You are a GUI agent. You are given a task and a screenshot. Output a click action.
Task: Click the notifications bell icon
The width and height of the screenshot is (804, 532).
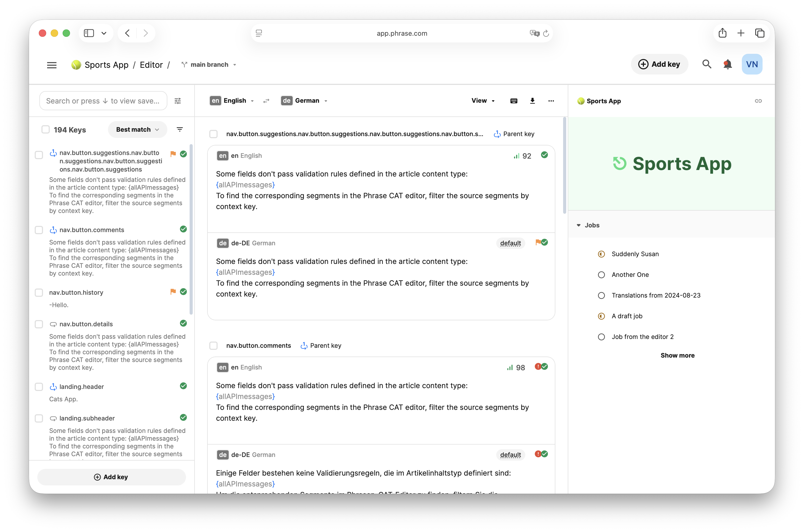(727, 64)
